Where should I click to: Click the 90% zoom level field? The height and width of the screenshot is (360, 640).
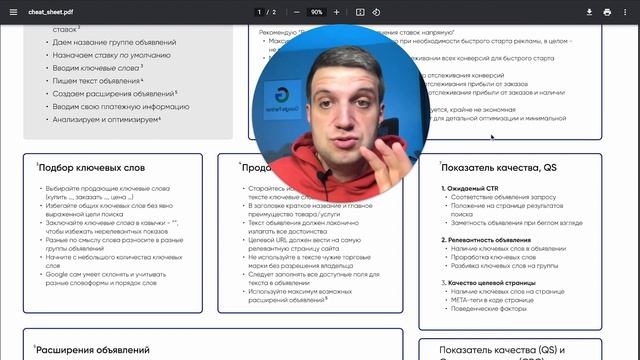[x=317, y=12]
